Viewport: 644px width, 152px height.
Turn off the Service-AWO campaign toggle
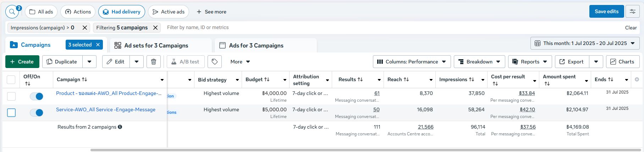(37, 113)
